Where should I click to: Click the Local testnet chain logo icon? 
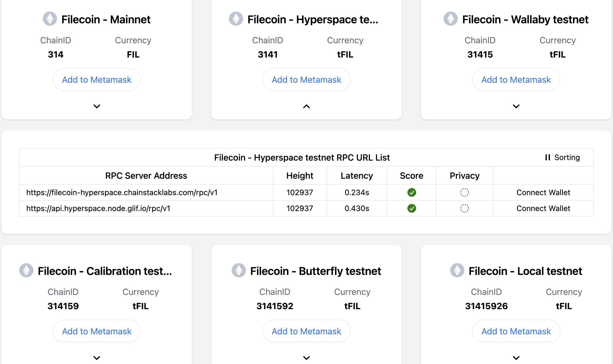457,270
